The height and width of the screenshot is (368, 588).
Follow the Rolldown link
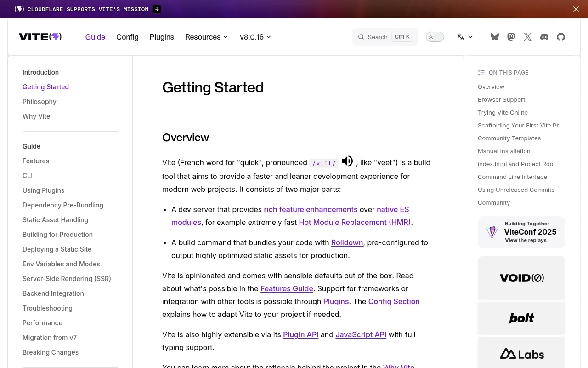(347, 242)
